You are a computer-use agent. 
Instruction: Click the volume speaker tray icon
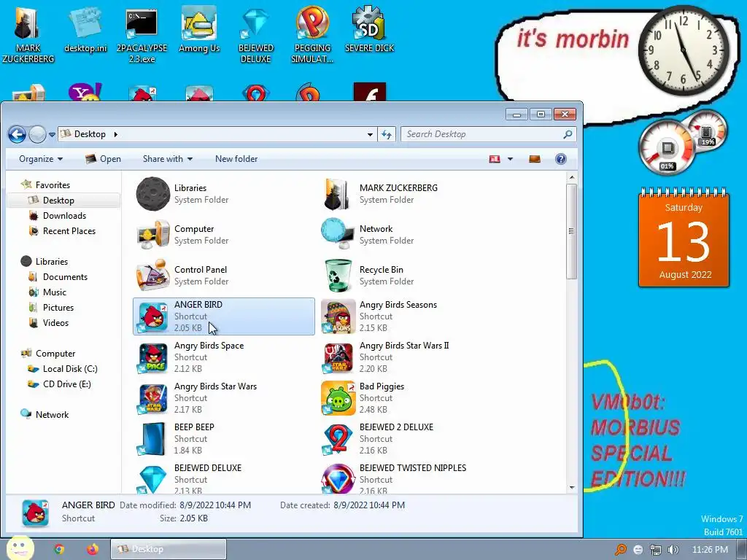click(x=673, y=550)
